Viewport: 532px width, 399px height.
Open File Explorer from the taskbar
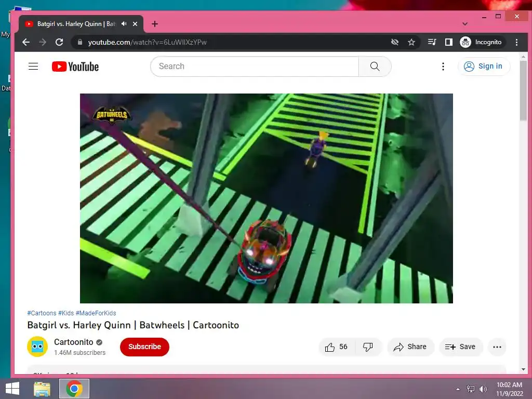(x=42, y=389)
